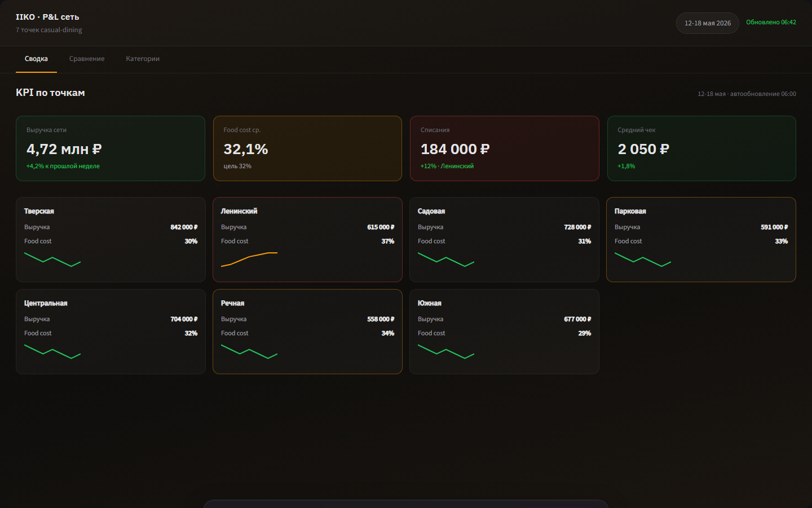Click Южная revenue value 677 000 ₽
The image size is (812, 508).
click(577, 319)
